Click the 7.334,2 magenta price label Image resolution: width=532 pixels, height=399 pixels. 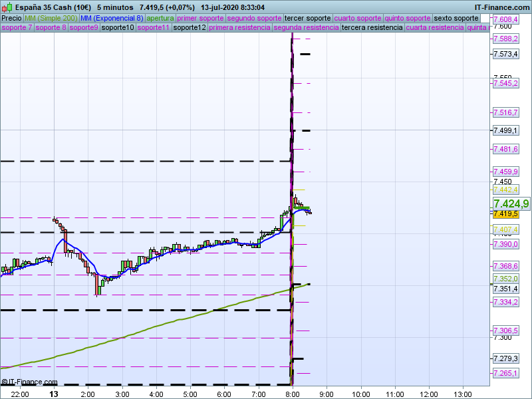click(x=505, y=302)
